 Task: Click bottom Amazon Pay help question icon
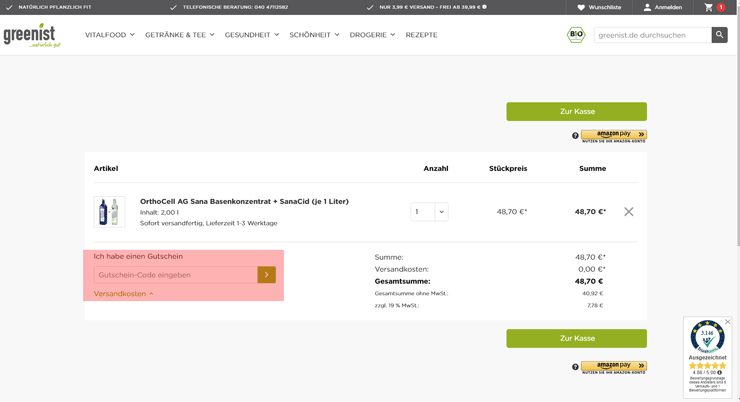click(575, 367)
